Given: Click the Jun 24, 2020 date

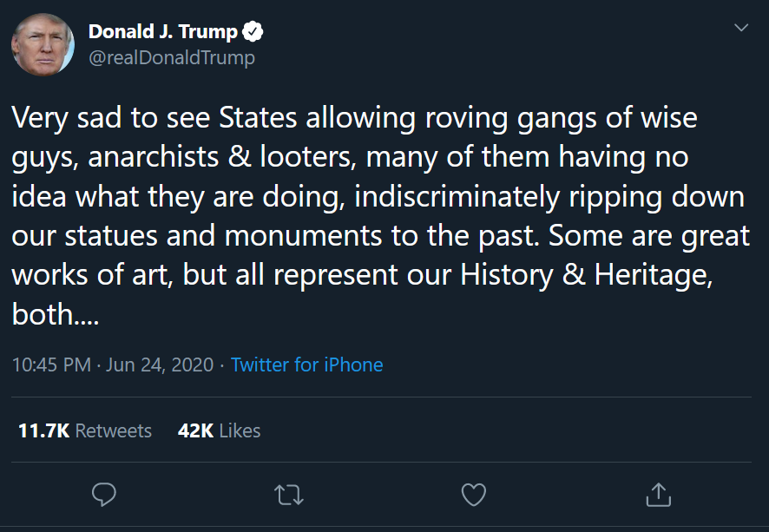Looking at the screenshot, I should coord(160,365).
